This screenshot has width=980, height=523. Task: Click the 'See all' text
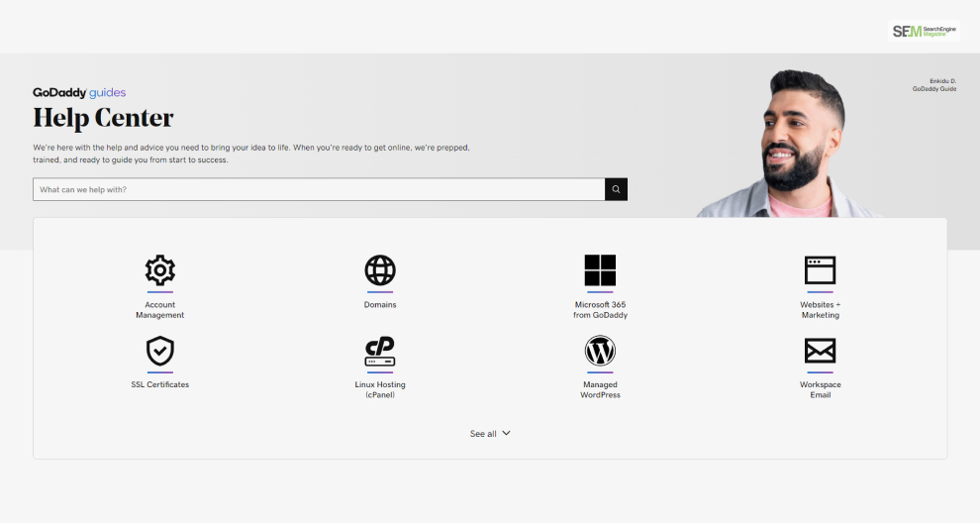(483, 434)
